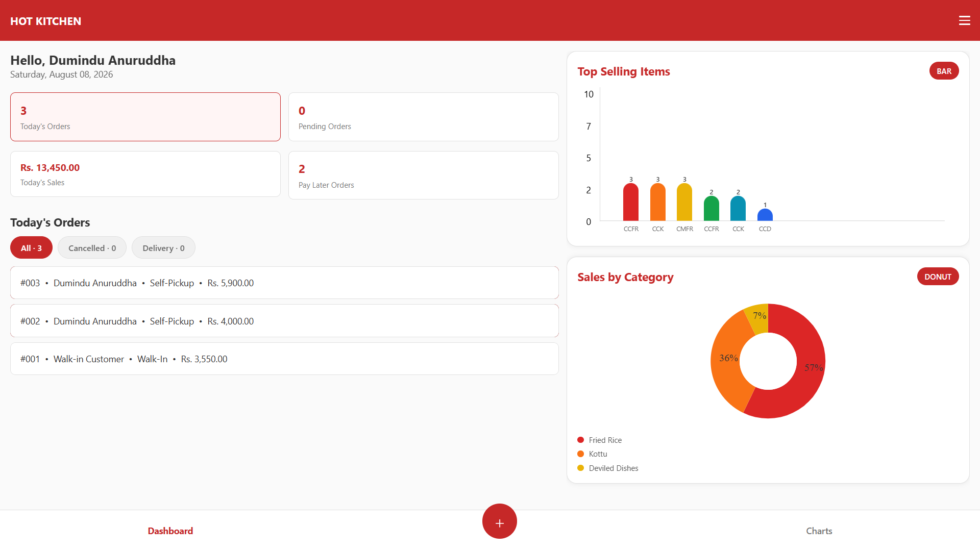This screenshot has height=551, width=980.
Task: Click the date Saturday, August 08, 2026
Action: pyautogui.click(x=62, y=74)
